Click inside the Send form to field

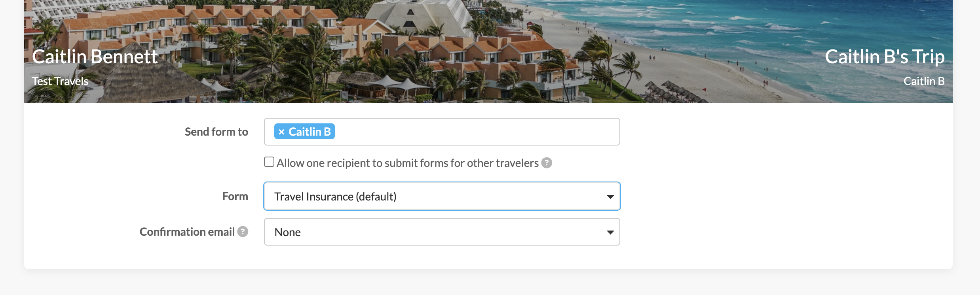click(x=475, y=132)
